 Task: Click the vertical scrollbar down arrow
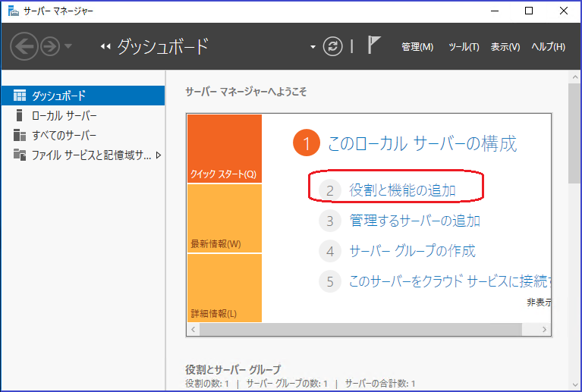click(575, 384)
